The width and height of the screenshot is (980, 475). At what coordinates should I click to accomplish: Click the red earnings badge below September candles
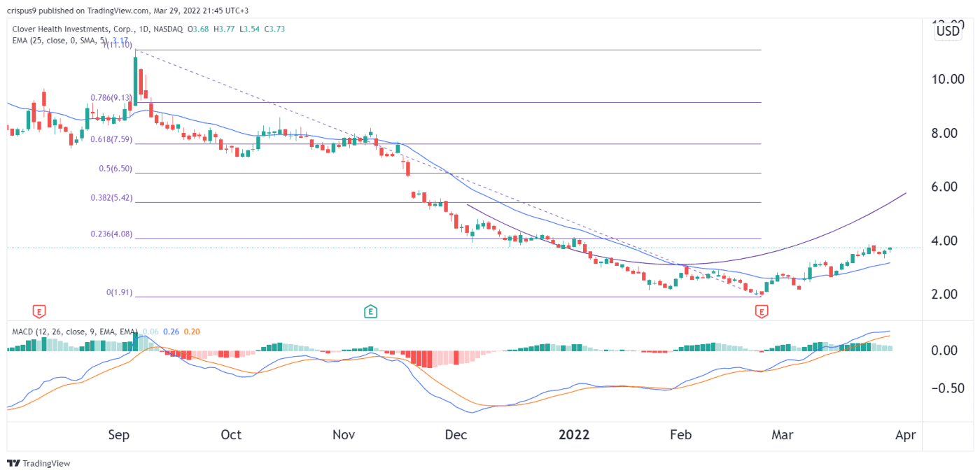point(38,311)
